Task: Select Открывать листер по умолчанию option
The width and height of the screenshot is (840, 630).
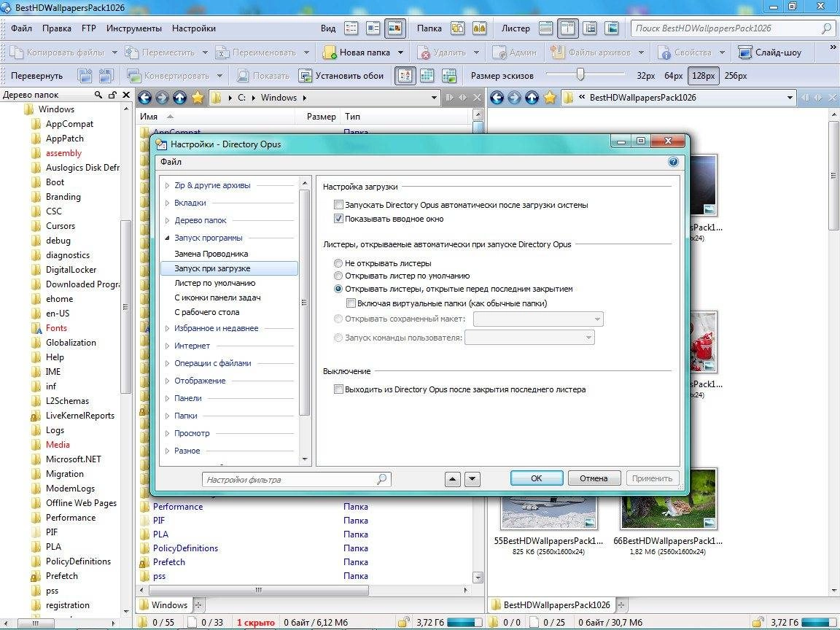Action: 338,276
